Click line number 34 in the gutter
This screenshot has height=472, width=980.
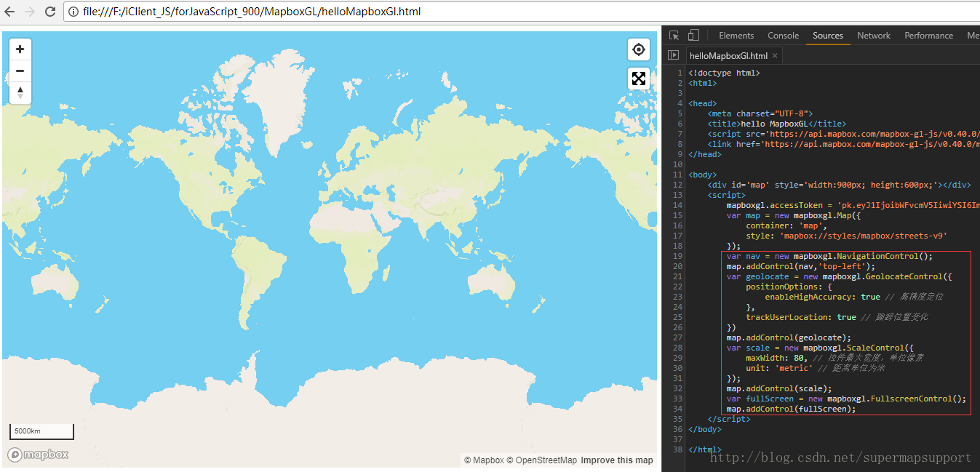click(678, 409)
